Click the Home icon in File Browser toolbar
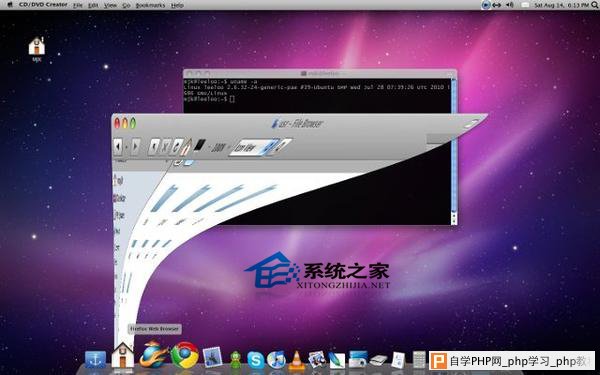 point(187,147)
